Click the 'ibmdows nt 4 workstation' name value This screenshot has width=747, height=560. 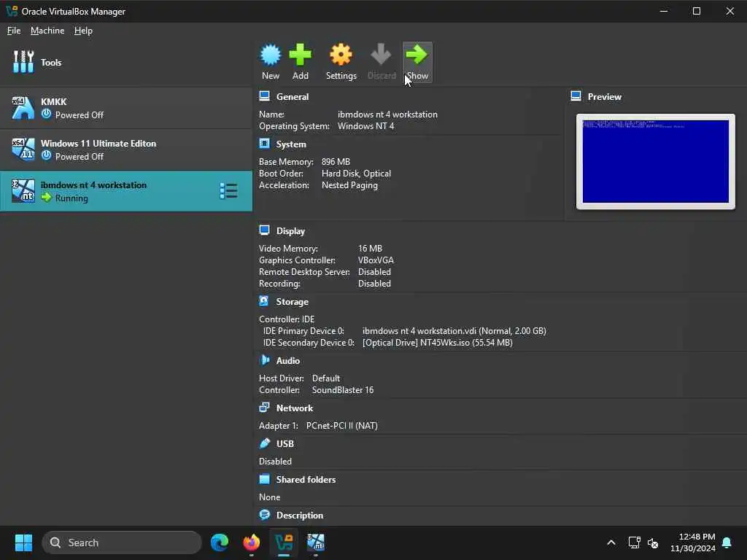tap(387, 114)
